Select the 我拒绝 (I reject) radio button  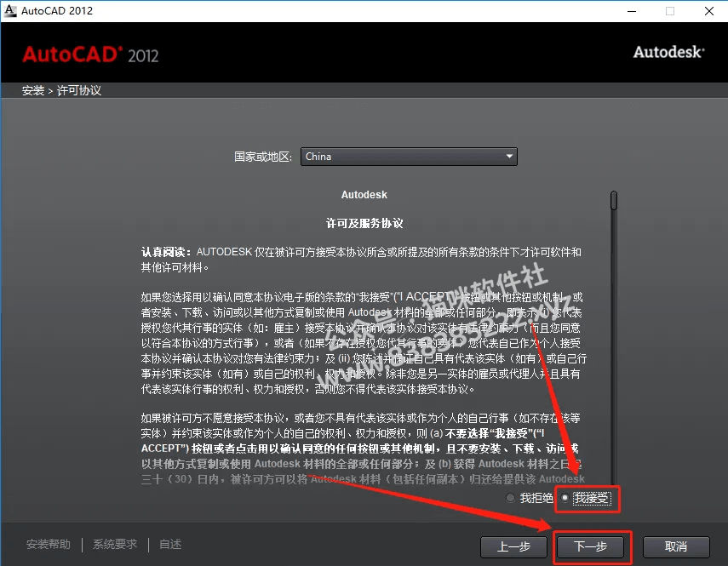[x=511, y=498]
